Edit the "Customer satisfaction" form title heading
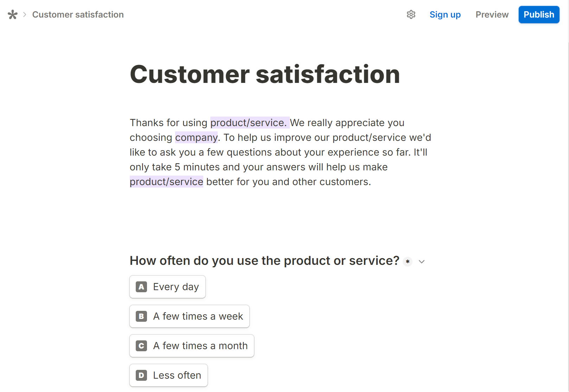This screenshot has width=569, height=392. pos(265,74)
